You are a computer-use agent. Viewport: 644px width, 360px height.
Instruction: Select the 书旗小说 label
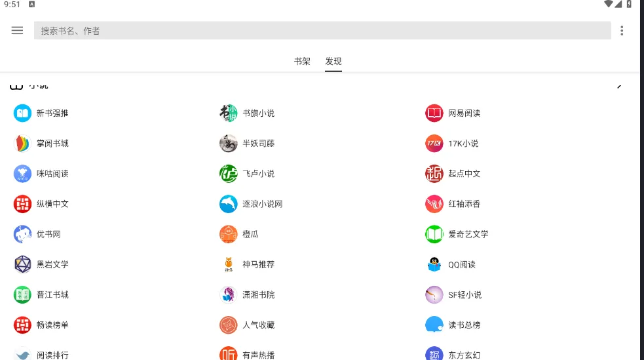pos(258,113)
